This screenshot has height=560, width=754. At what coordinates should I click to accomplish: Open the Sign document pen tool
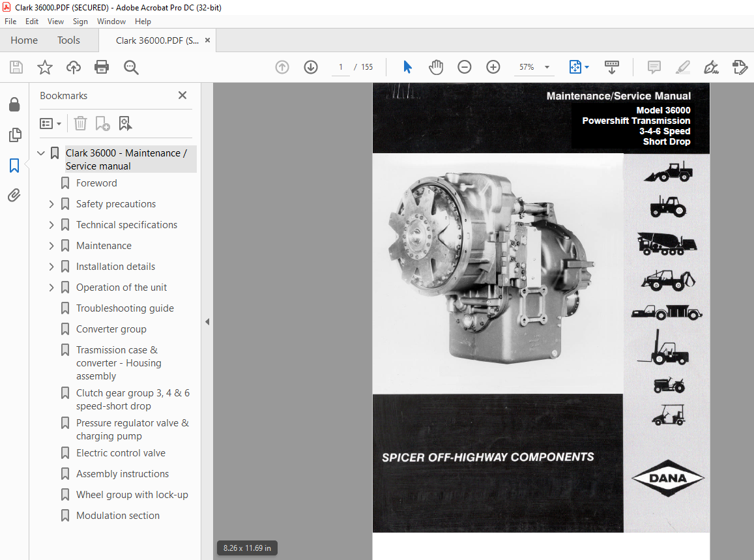[711, 67]
